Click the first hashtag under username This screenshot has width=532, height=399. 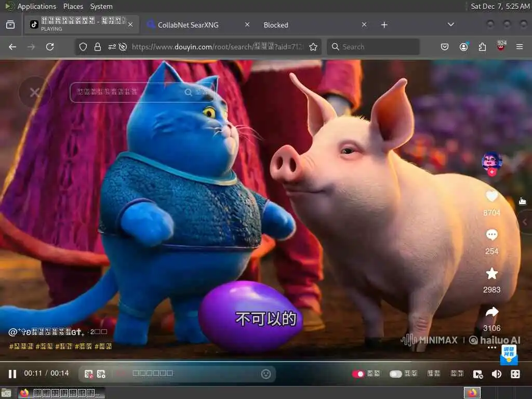(x=21, y=347)
